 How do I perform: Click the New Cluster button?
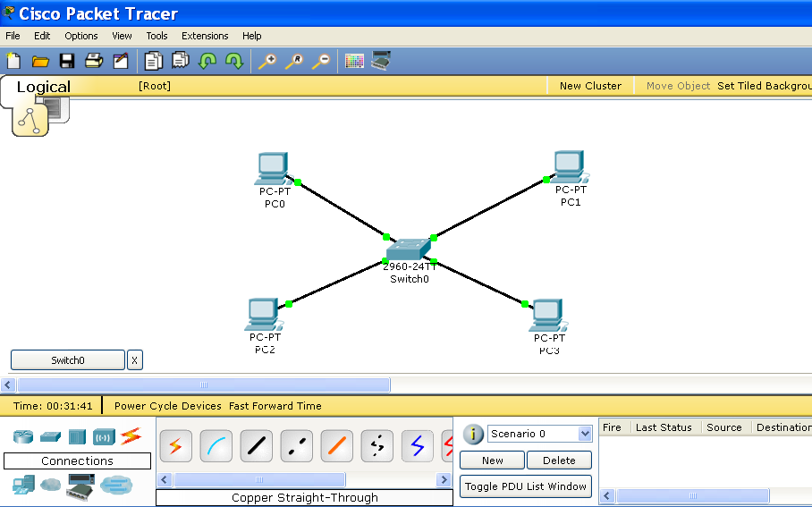pyautogui.click(x=590, y=86)
